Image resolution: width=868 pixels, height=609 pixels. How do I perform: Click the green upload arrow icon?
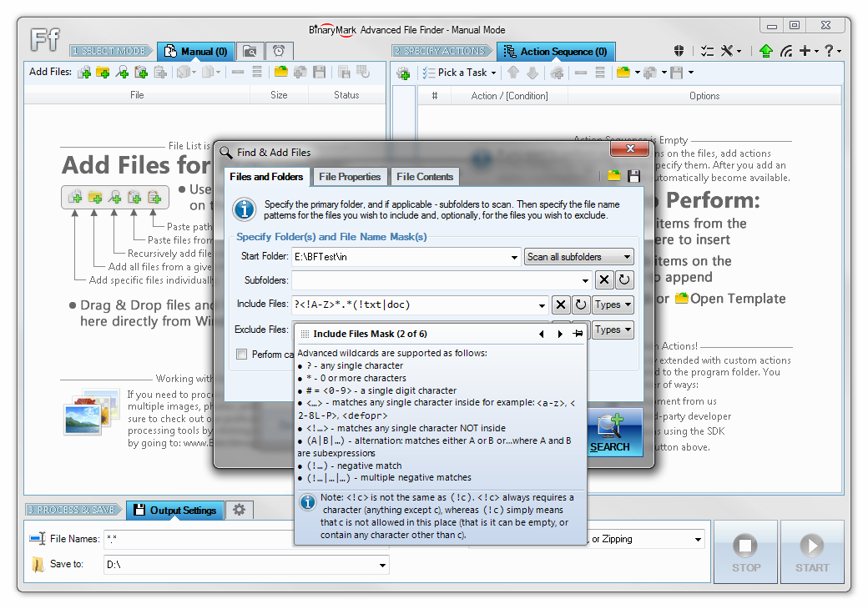765,51
